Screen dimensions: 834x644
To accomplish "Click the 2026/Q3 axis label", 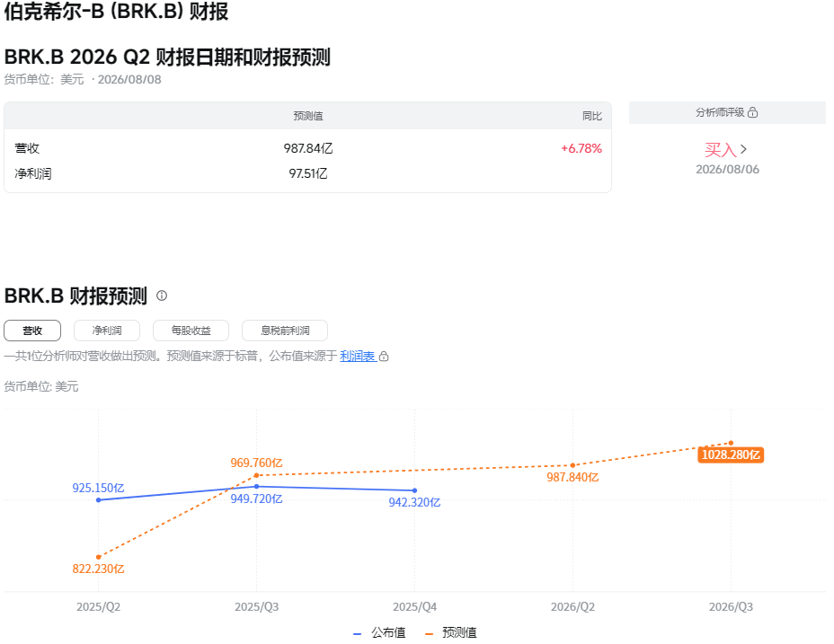I will pos(731,607).
